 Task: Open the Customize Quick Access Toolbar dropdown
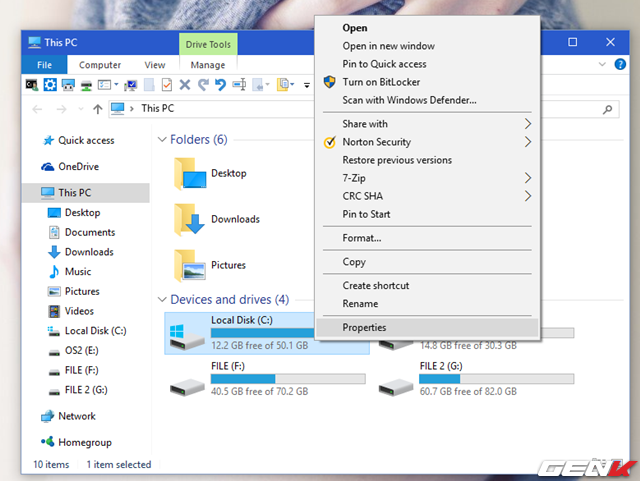click(x=307, y=86)
